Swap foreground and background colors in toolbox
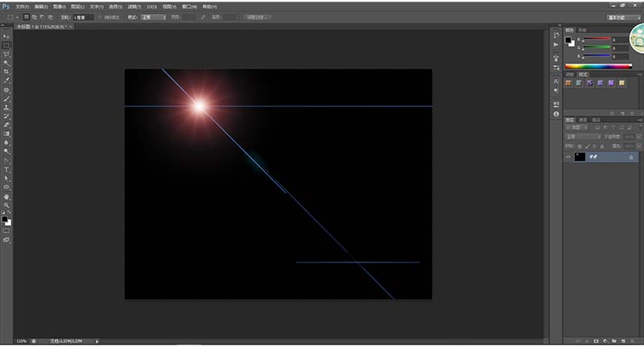This screenshot has width=644, height=346. 10,212
